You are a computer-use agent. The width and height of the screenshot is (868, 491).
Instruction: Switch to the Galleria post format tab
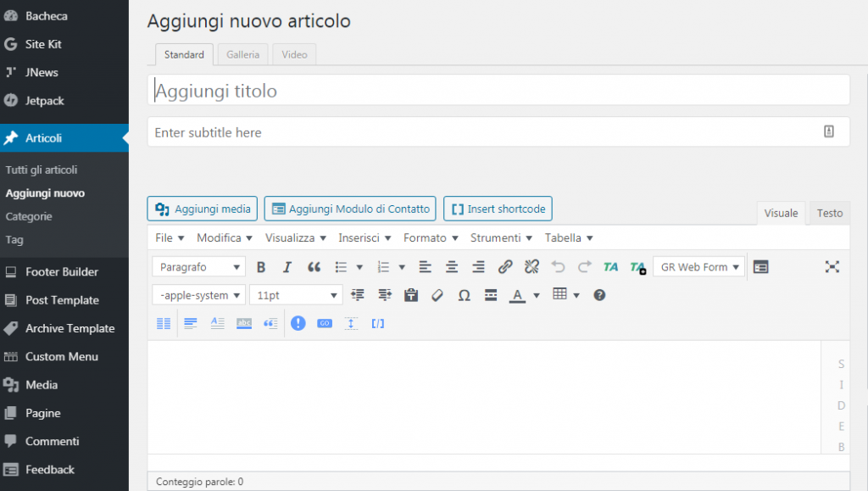pyautogui.click(x=242, y=54)
